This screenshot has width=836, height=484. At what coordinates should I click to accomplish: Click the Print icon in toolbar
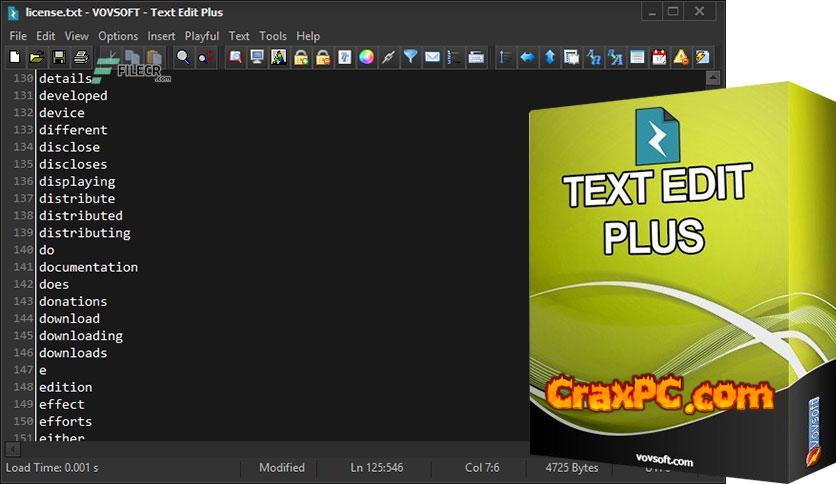click(80, 57)
